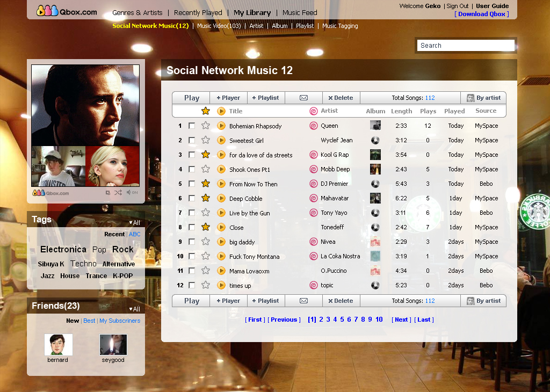
Task: Click the sound ON speaker icon
Action: 132,192
